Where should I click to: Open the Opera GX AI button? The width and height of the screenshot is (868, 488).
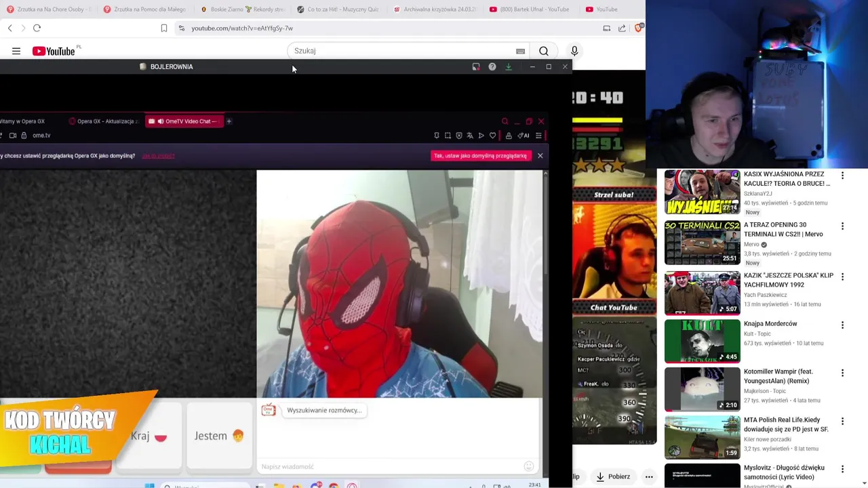524,136
